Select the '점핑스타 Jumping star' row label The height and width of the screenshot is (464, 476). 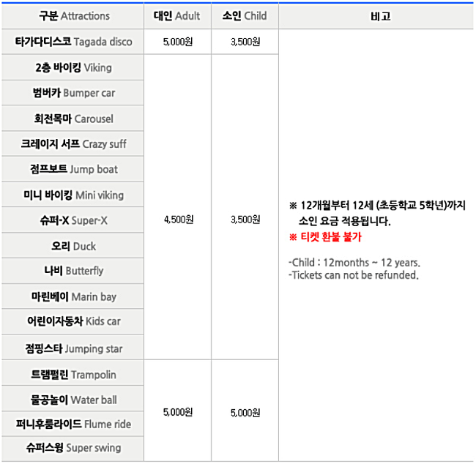[74, 348]
